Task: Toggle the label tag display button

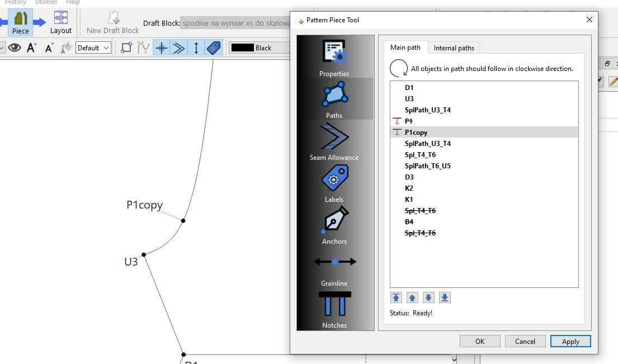Action: 213,48
